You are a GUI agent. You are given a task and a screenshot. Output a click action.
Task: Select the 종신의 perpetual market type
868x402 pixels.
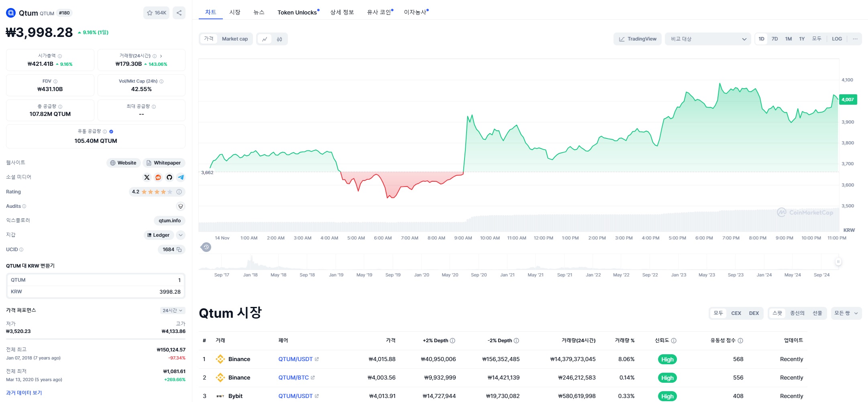(797, 313)
